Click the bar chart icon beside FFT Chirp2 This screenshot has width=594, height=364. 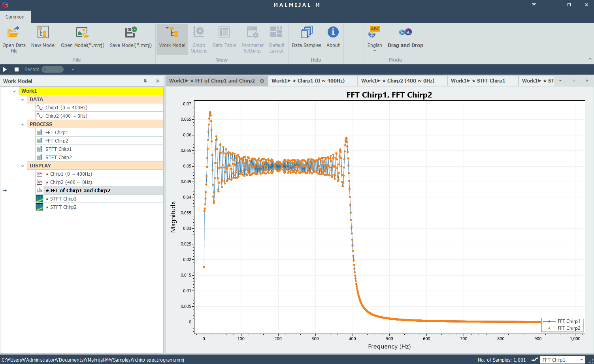(40, 141)
